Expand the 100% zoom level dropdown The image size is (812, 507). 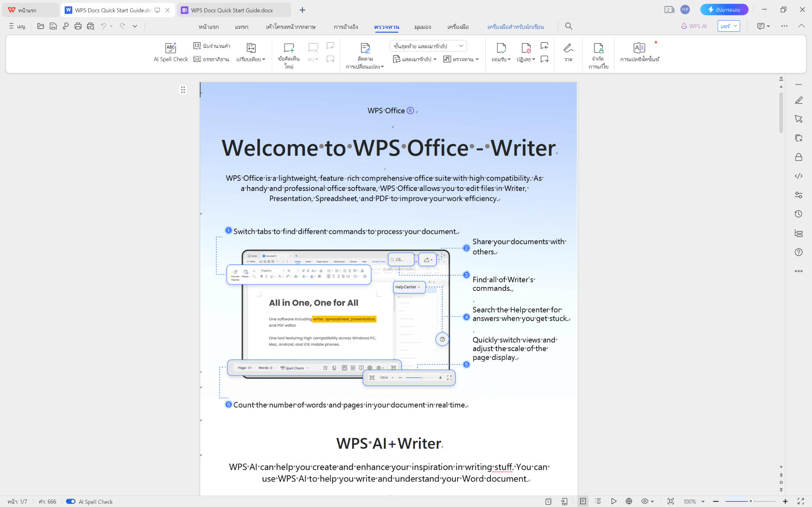[x=703, y=501]
